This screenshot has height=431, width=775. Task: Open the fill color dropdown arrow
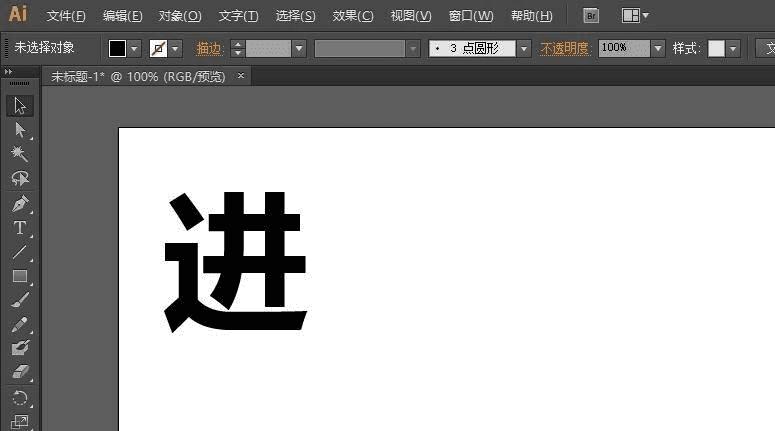pos(134,48)
